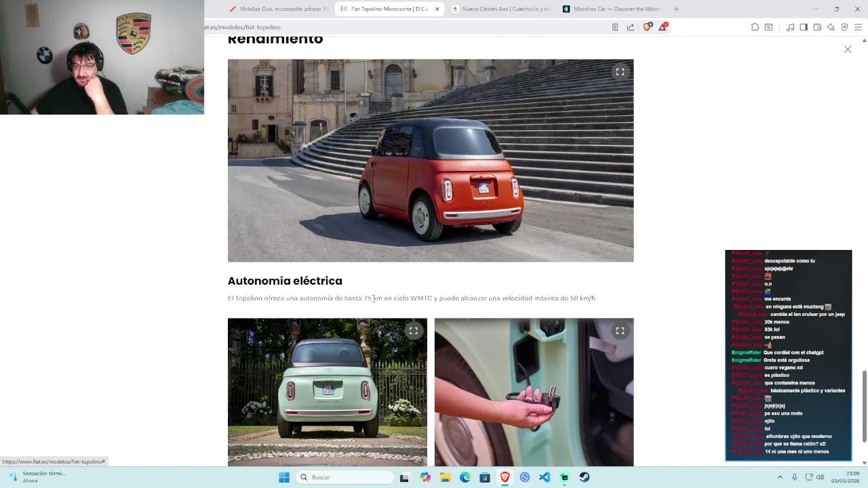Click chat message 'Que cordial con el chatgpt'
This screenshot has height=488, width=868.
793,352
